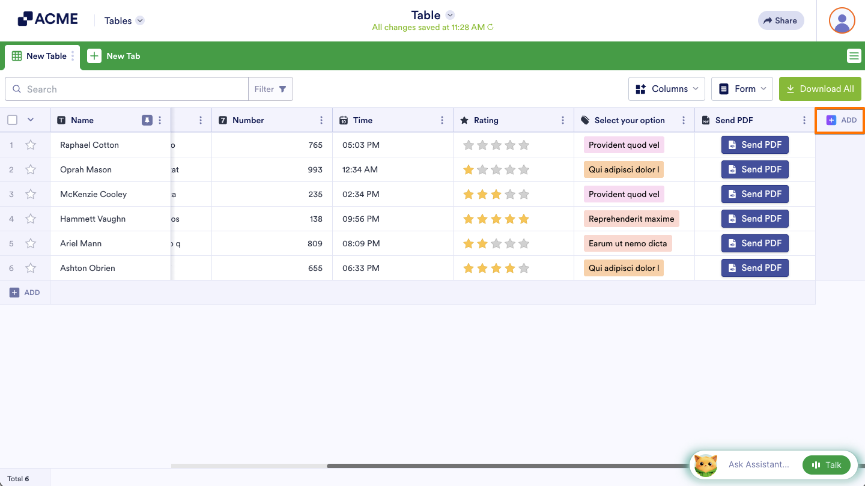Image resolution: width=868 pixels, height=486 pixels.
Task: Open the Tables dropdown in header
Action: [124, 20]
